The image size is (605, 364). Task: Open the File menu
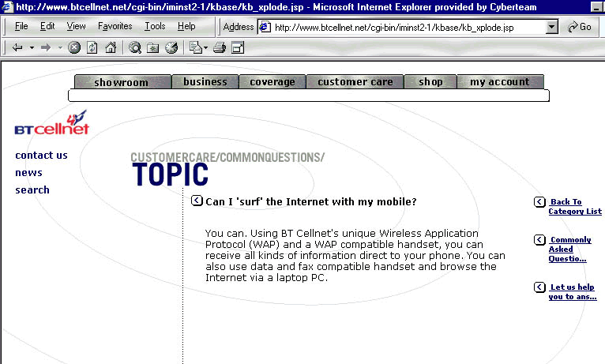point(21,26)
